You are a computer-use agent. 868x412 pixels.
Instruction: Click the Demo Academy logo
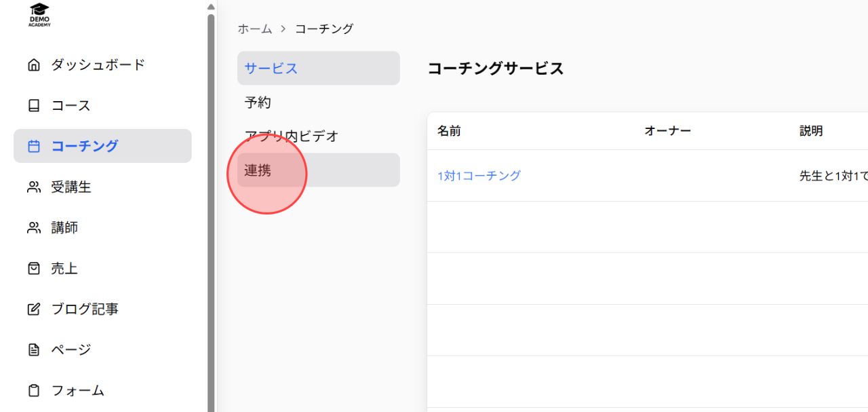coord(39,14)
